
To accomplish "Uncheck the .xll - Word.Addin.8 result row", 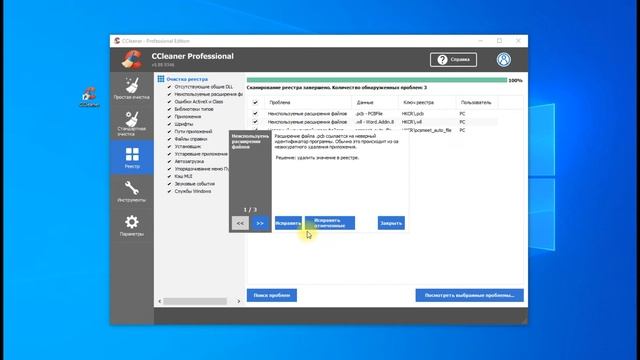I will 255,122.
